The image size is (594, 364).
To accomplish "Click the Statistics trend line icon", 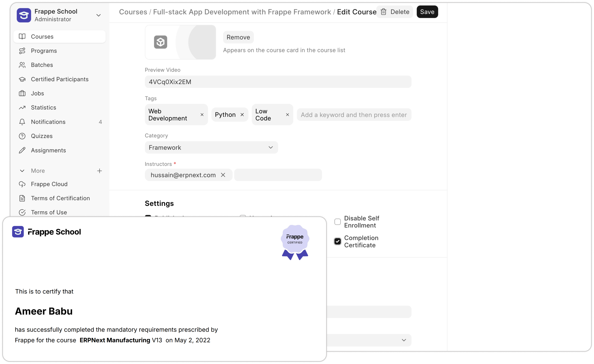I will [22, 107].
